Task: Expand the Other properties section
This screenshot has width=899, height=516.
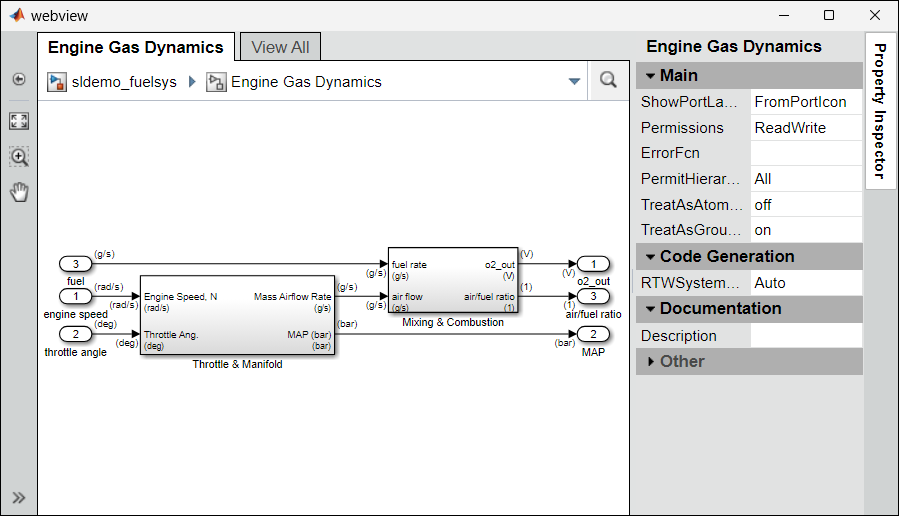Action: [651, 361]
